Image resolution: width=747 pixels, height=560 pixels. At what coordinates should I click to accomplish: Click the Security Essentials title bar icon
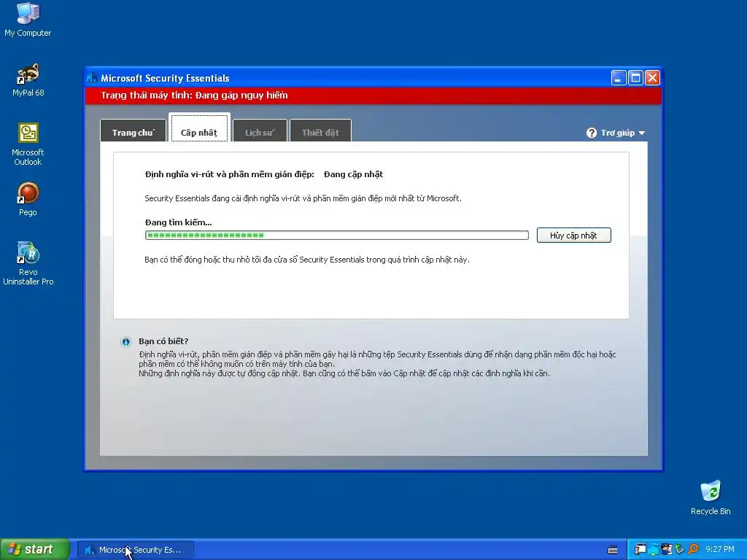pyautogui.click(x=92, y=77)
